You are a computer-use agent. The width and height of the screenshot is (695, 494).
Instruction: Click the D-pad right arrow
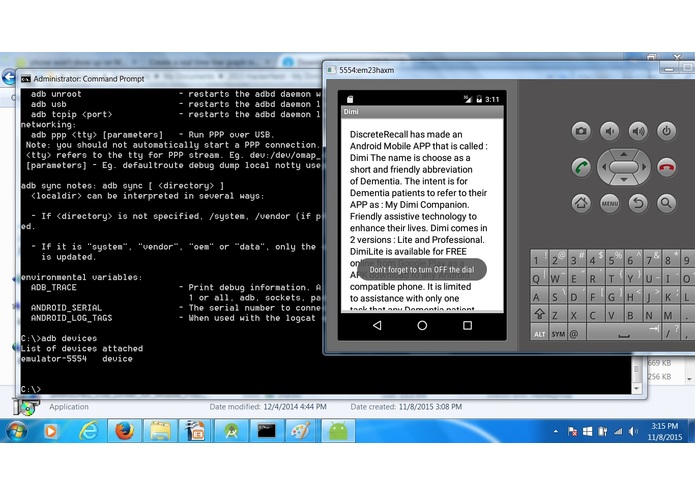(644, 167)
